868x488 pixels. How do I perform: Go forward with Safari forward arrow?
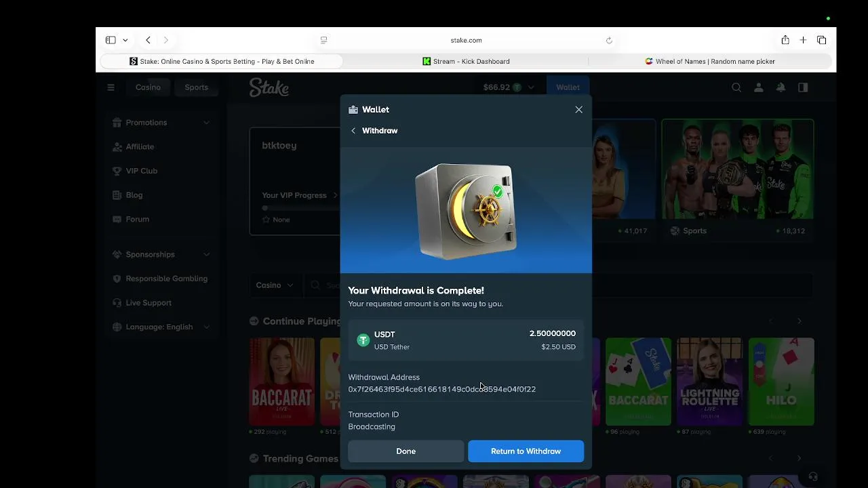(x=165, y=40)
